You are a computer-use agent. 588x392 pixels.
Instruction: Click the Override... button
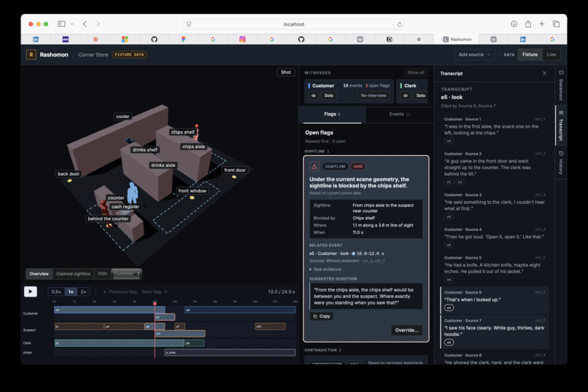406,330
